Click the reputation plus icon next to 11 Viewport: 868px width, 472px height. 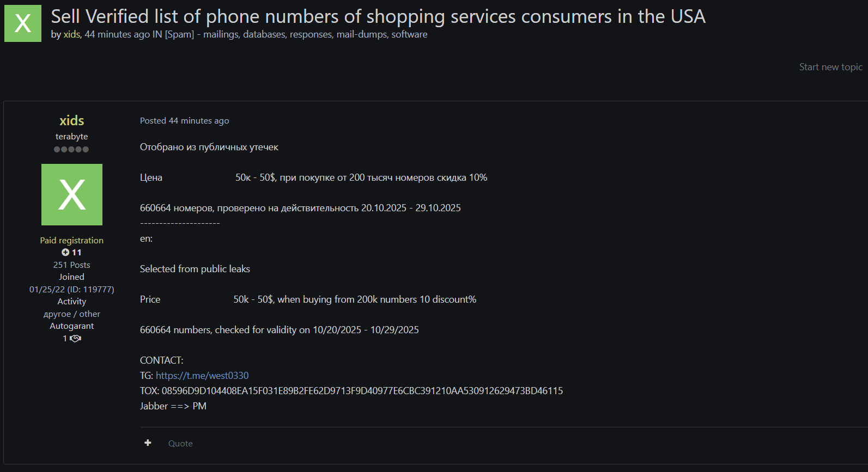[65, 253]
